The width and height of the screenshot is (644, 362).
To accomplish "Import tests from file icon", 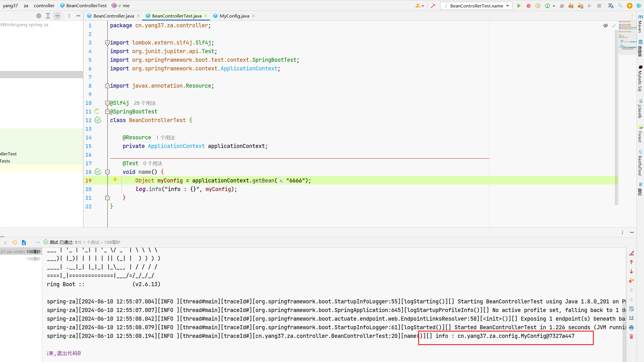I will point(24,242).
